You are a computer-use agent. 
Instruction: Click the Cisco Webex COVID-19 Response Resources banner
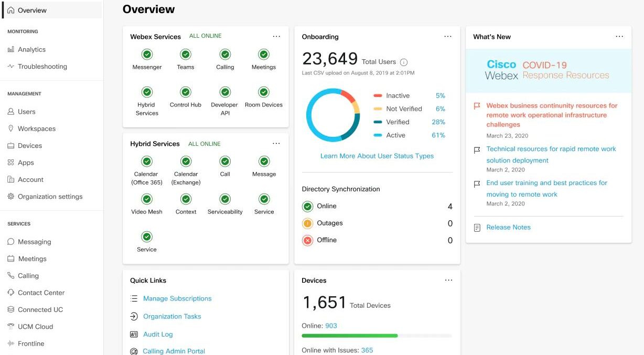(548, 71)
